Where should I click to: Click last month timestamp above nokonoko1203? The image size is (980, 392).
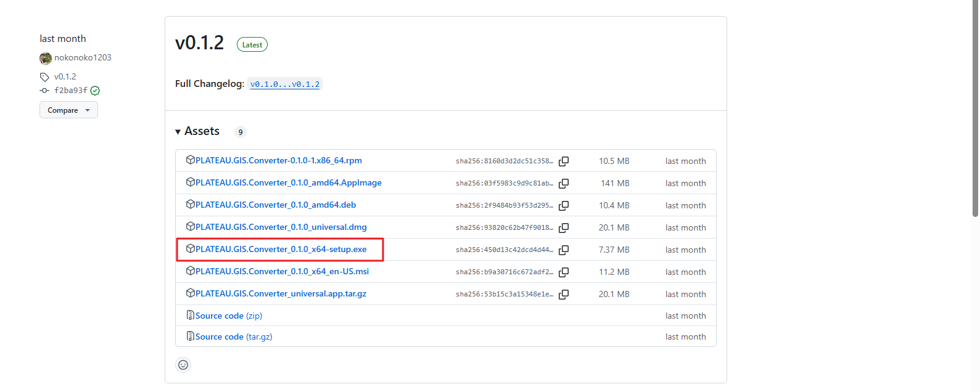[63, 39]
